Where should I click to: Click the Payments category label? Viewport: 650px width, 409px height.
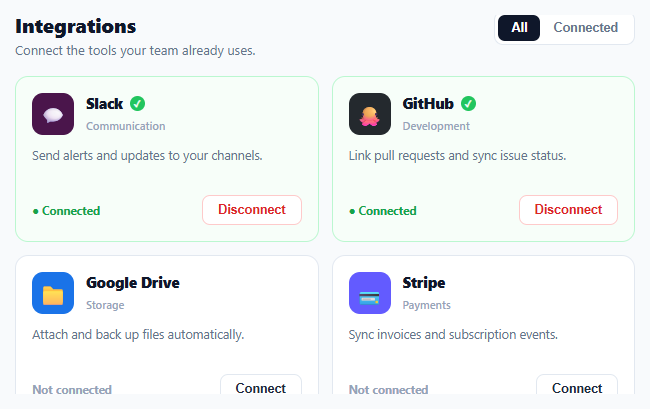point(427,305)
